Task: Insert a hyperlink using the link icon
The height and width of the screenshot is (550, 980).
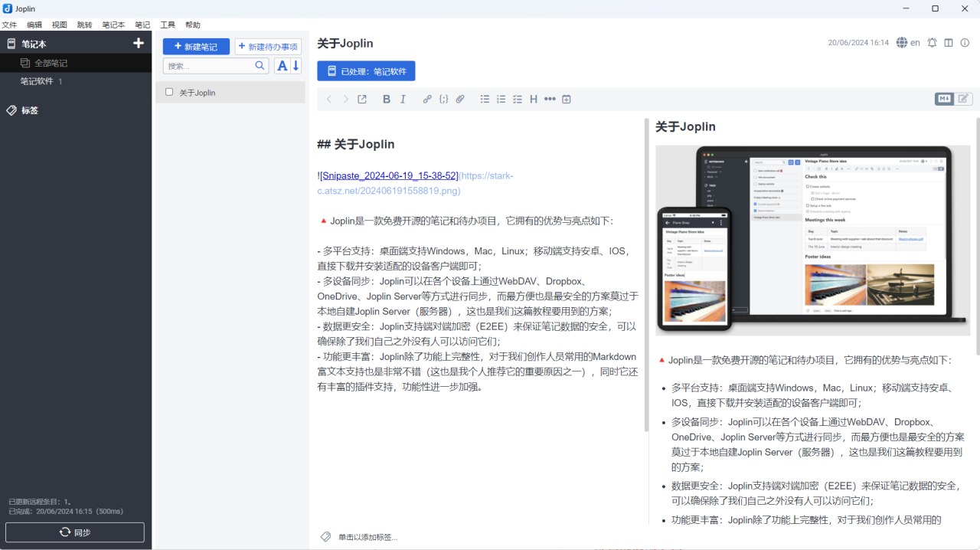Action: click(427, 99)
